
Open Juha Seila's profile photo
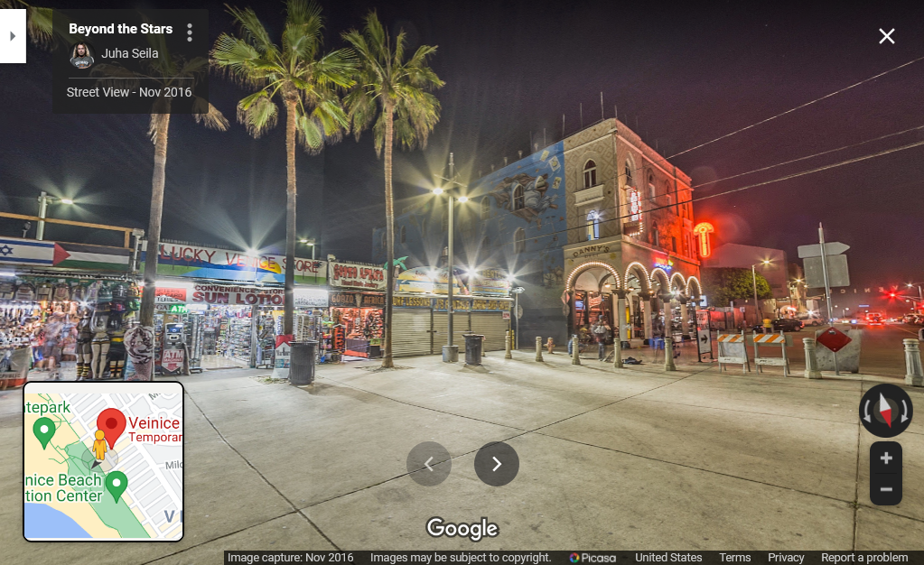(x=82, y=55)
